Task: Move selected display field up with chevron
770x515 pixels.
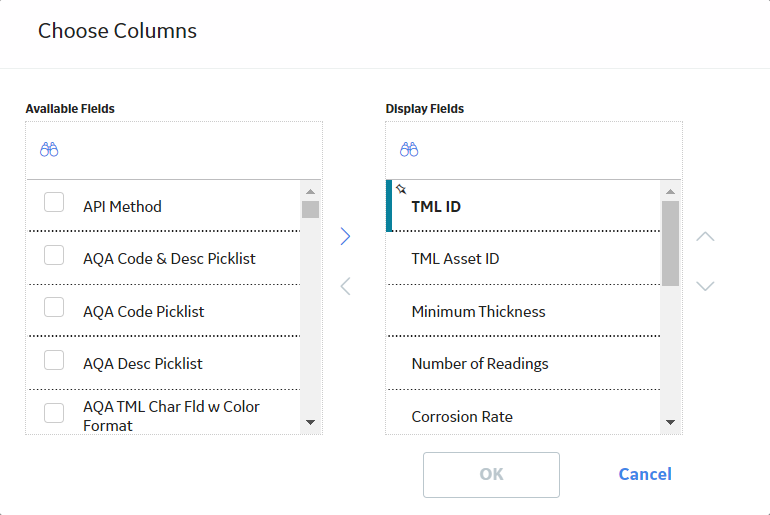Action: (705, 237)
